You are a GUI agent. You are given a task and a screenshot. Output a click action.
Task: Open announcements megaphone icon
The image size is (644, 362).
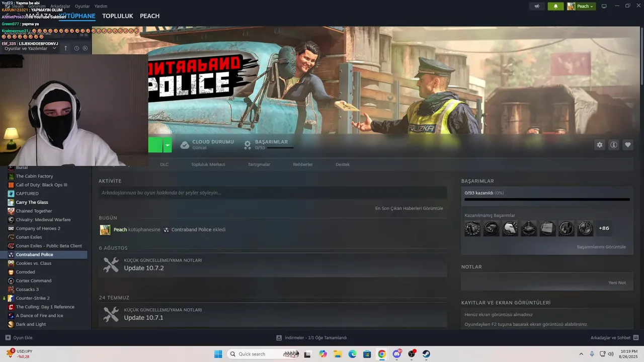tap(537, 6)
